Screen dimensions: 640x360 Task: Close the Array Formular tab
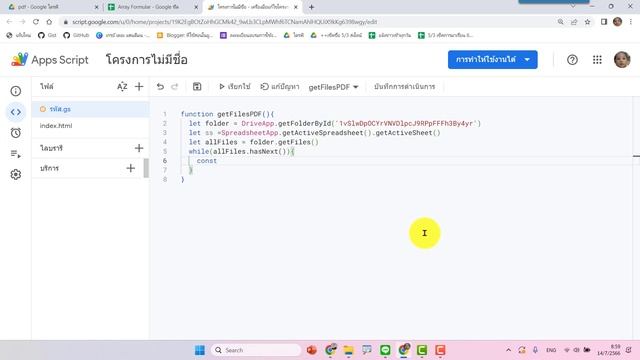pyautogui.click(x=196, y=7)
